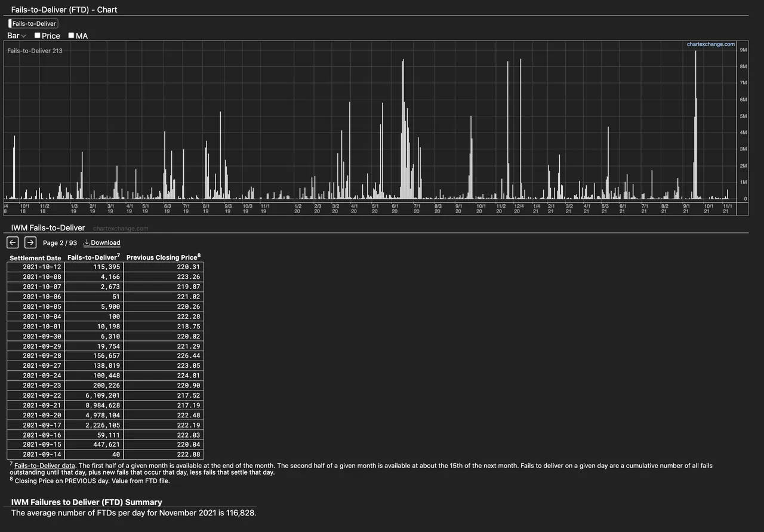Select the 2021-09-24 settlement date cell
Image resolution: width=764 pixels, height=532 pixels.
[x=36, y=376]
